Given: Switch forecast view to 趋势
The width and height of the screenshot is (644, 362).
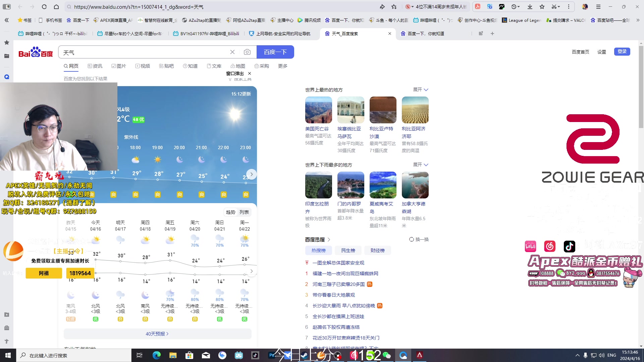Looking at the screenshot, I should coord(230,212).
